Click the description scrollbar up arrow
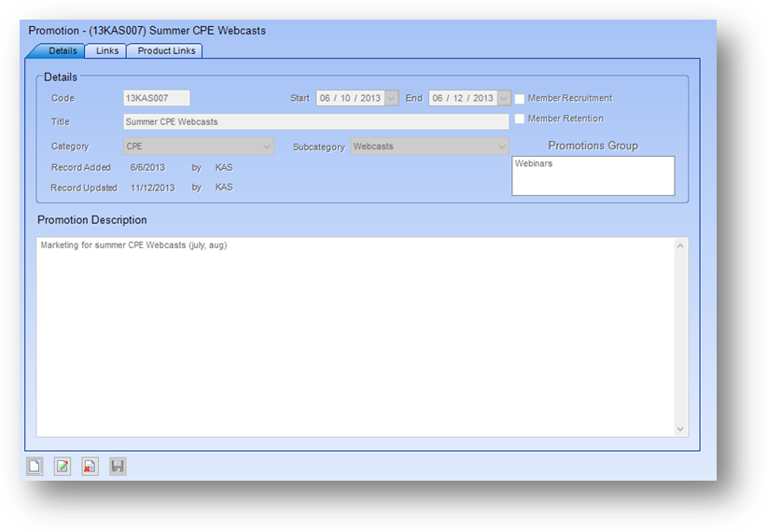 (680, 245)
